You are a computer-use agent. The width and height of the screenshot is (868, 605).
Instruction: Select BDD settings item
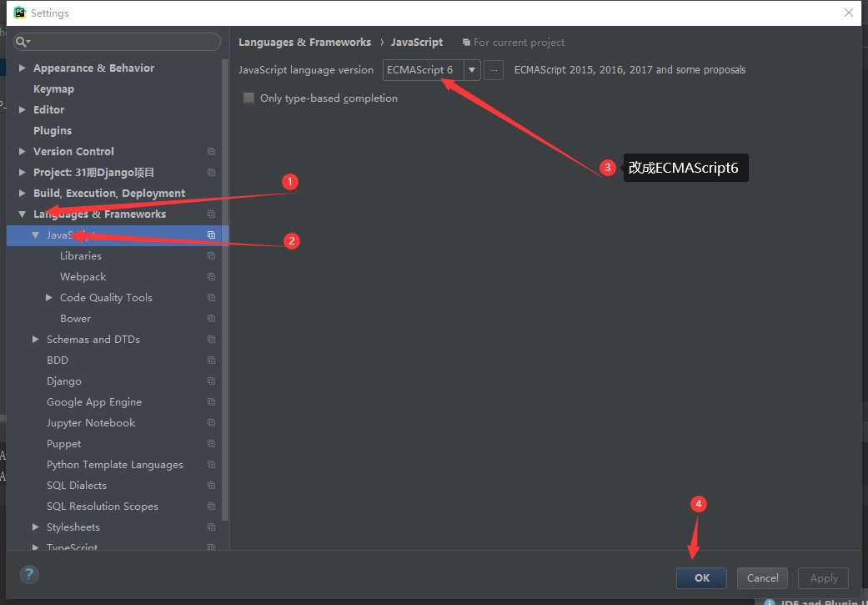pos(58,360)
